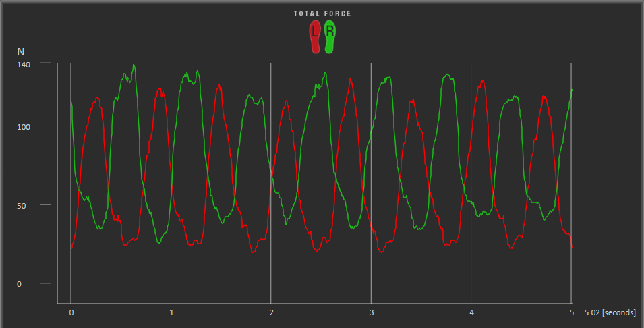Select the 2 second x-axis label
Viewport: 644px width, 328px height.
point(271,313)
